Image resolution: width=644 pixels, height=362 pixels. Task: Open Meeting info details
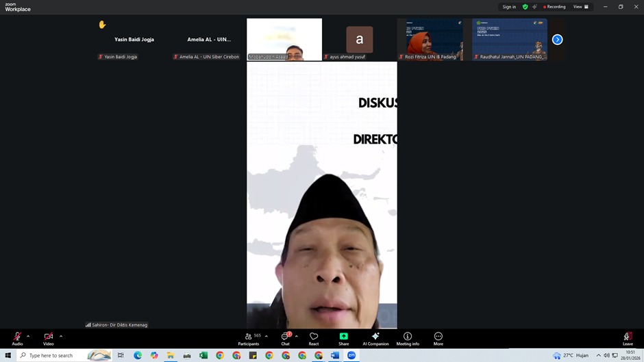tap(408, 339)
